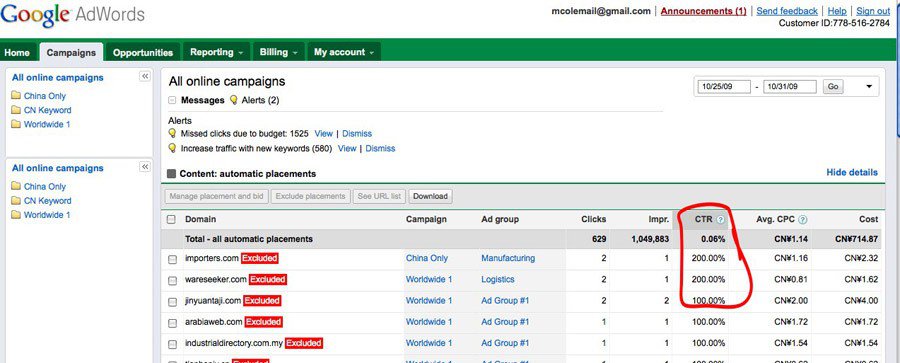Check the wareseeker.com row checkbox
This screenshot has height=363, width=900.
[172, 280]
